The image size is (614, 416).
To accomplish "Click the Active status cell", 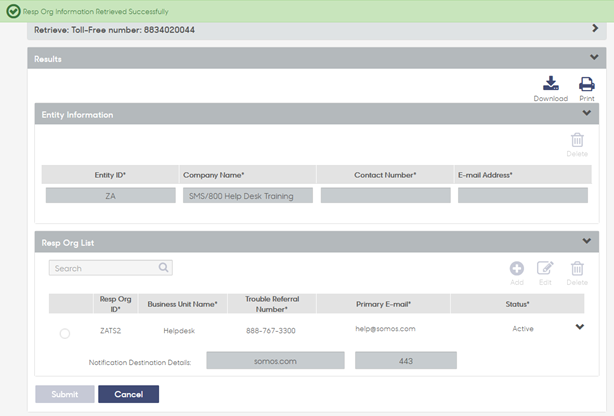I will pos(523,329).
